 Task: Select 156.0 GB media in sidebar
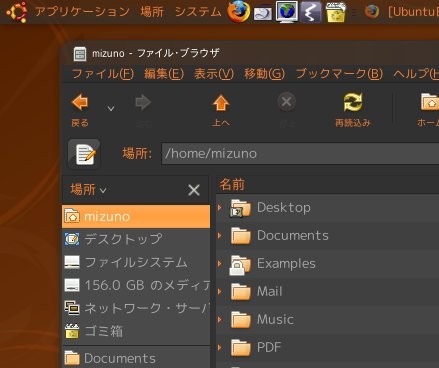tap(136, 285)
